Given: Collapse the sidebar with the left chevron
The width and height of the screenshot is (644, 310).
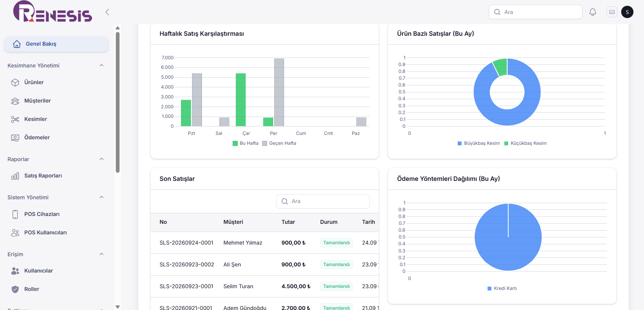Looking at the screenshot, I should 107,12.
